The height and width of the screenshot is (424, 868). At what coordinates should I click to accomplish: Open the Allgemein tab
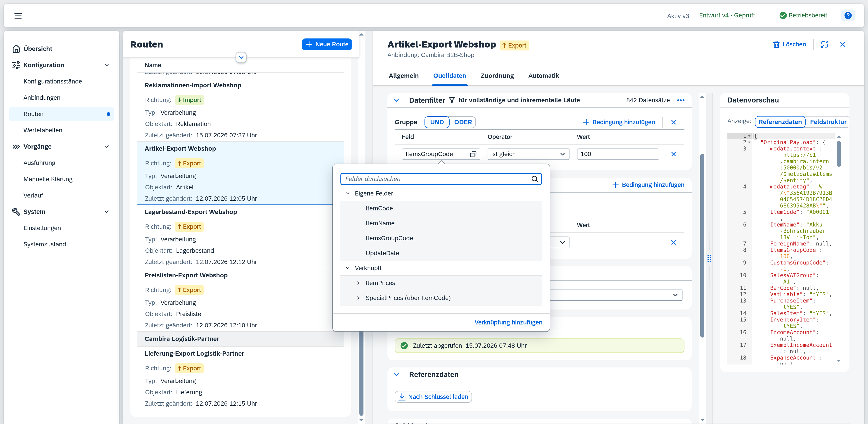403,76
